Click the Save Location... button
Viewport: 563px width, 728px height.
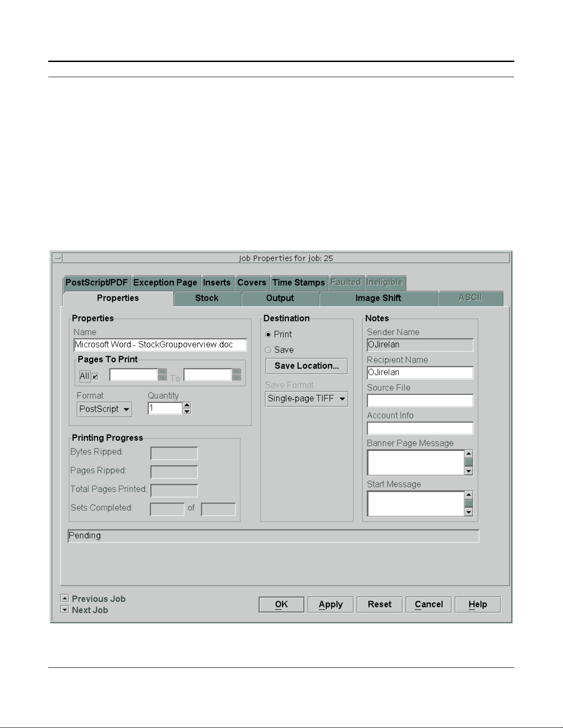point(307,366)
